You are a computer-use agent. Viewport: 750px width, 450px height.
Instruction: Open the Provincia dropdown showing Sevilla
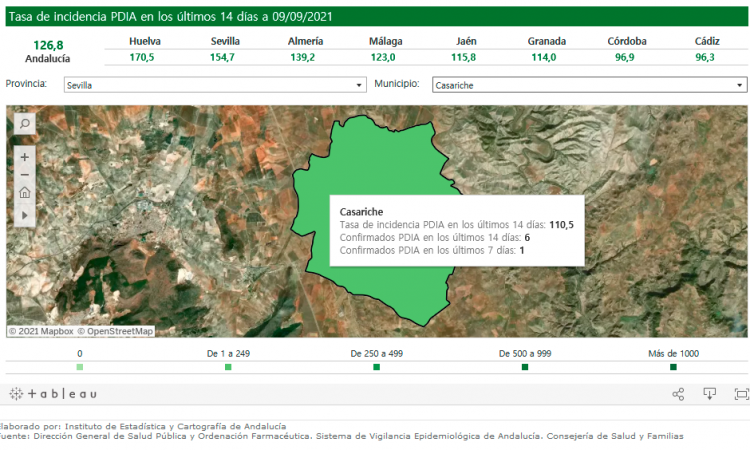coord(213,86)
